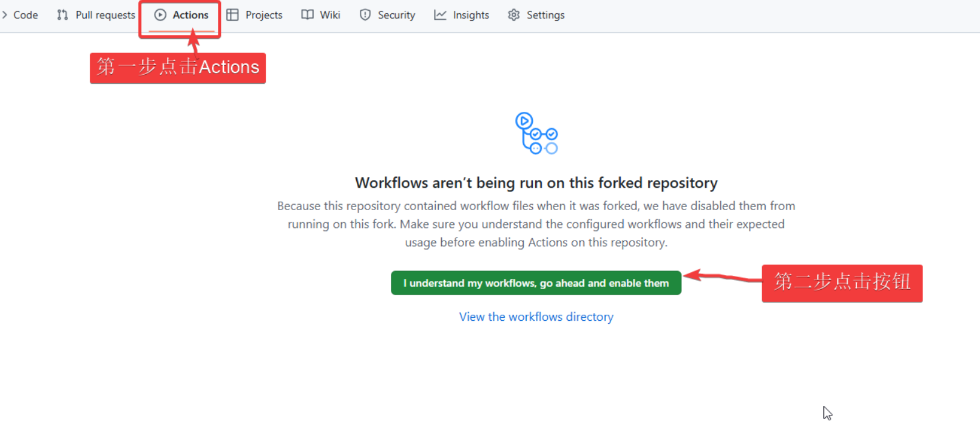Click the pull request branch icon
This screenshot has height=438, width=980.
[63, 15]
